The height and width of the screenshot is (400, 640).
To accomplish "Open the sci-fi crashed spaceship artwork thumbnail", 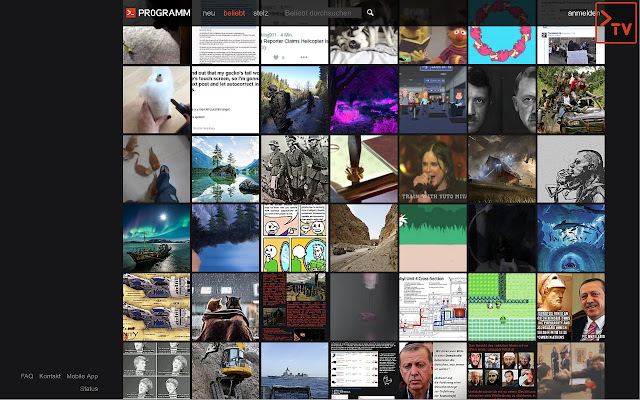I will click(x=502, y=169).
